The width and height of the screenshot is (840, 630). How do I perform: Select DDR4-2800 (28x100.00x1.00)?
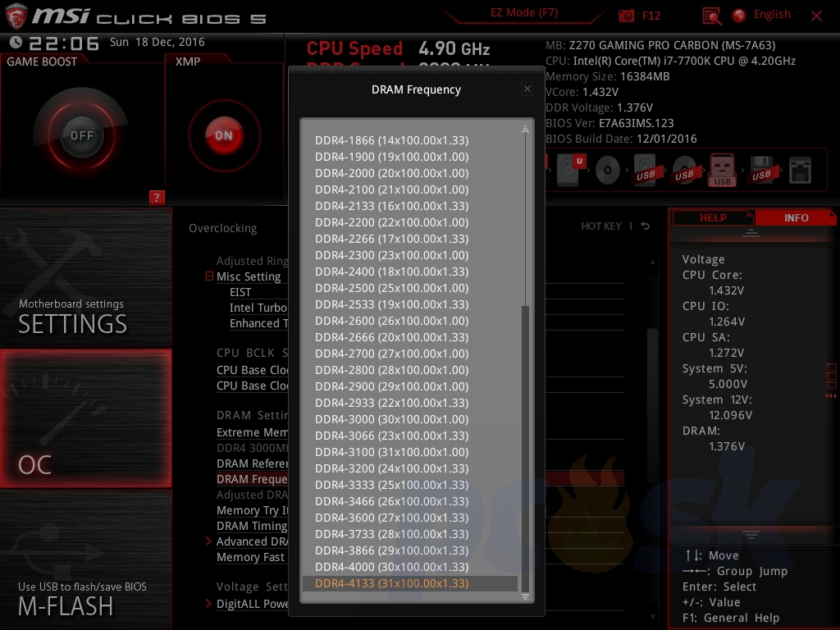coord(410,370)
